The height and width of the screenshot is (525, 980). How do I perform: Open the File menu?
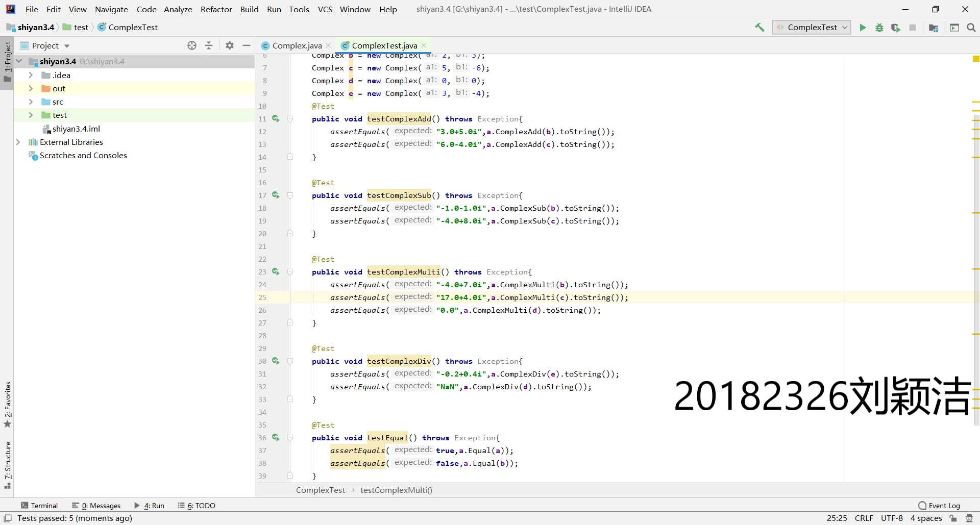tap(32, 9)
